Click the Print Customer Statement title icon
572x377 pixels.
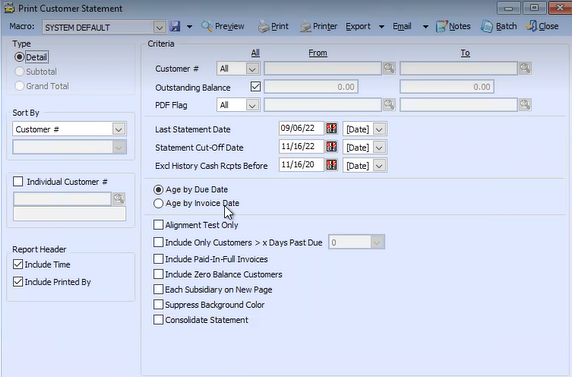(9, 8)
